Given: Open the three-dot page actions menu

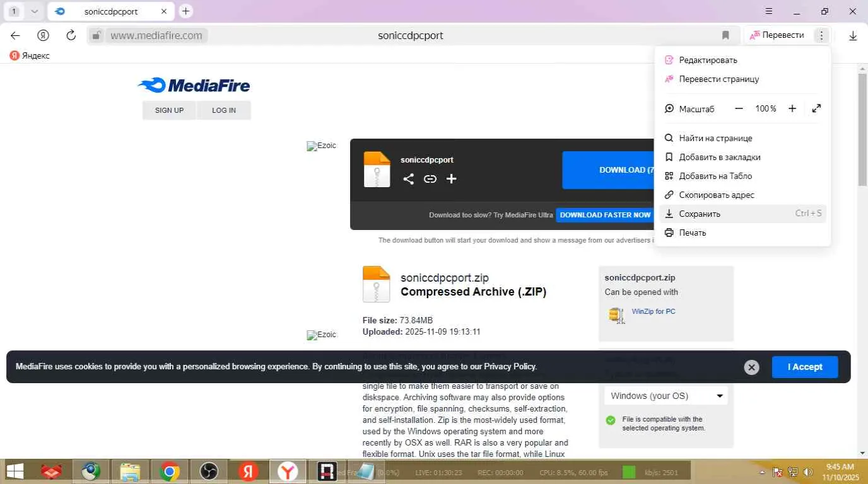Looking at the screenshot, I should pyautogui.click(x=821, y=35).
